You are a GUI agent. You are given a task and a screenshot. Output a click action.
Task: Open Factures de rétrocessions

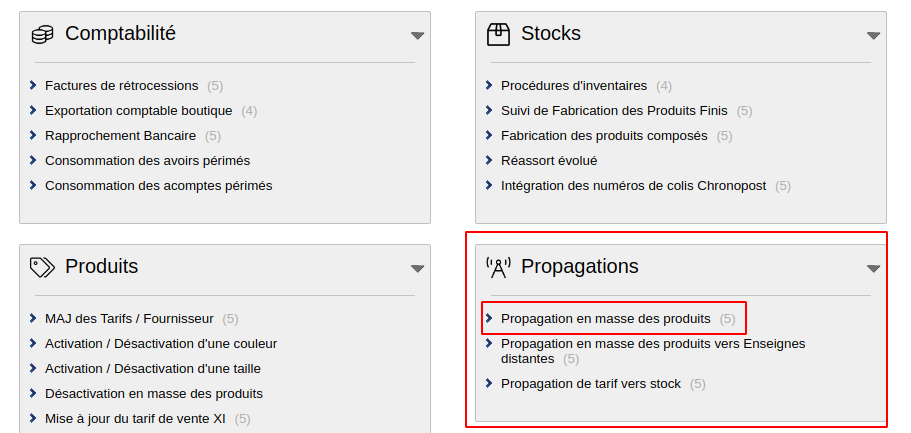pos(121,86)
